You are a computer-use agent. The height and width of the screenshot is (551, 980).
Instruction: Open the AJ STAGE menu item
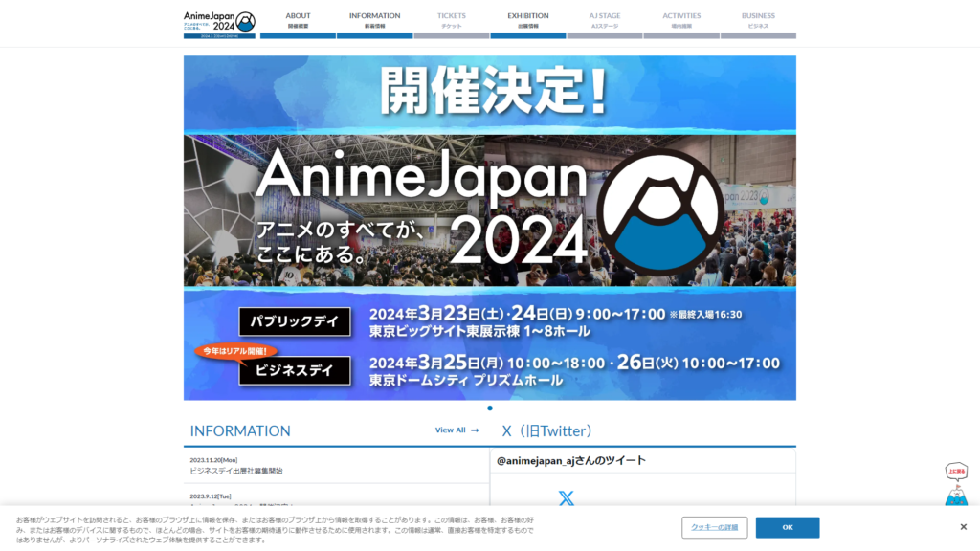click(x=605, y=24)
